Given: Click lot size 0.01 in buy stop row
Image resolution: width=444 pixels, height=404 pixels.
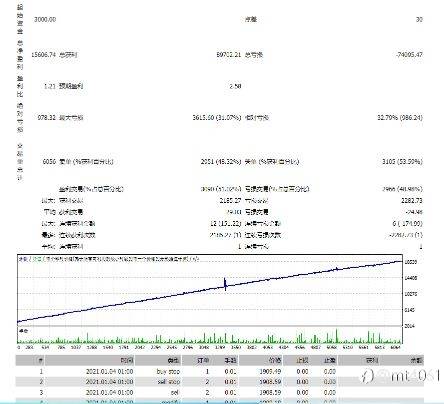Looking at the screenshot, I should pos(230,371).
